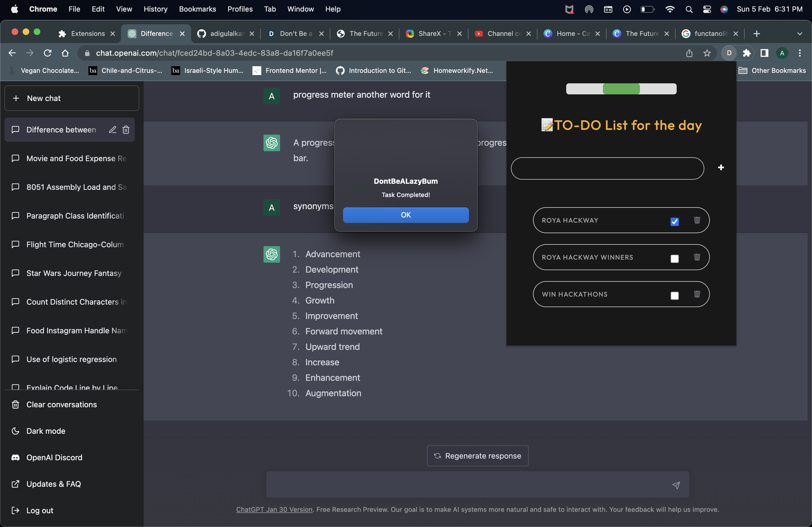This screenshot has height=527, width=812.
Task: Open the DontBeALazyBum extension icon
Action: tap(729, 53)
